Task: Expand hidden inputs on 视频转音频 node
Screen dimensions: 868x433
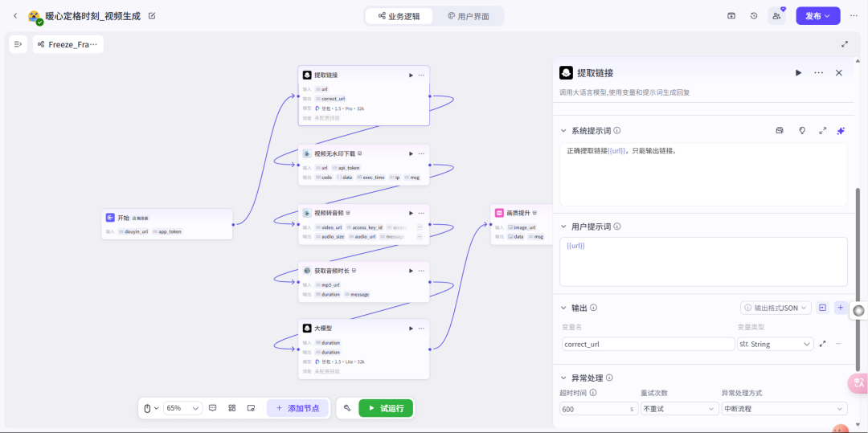Action: [420, 227]
